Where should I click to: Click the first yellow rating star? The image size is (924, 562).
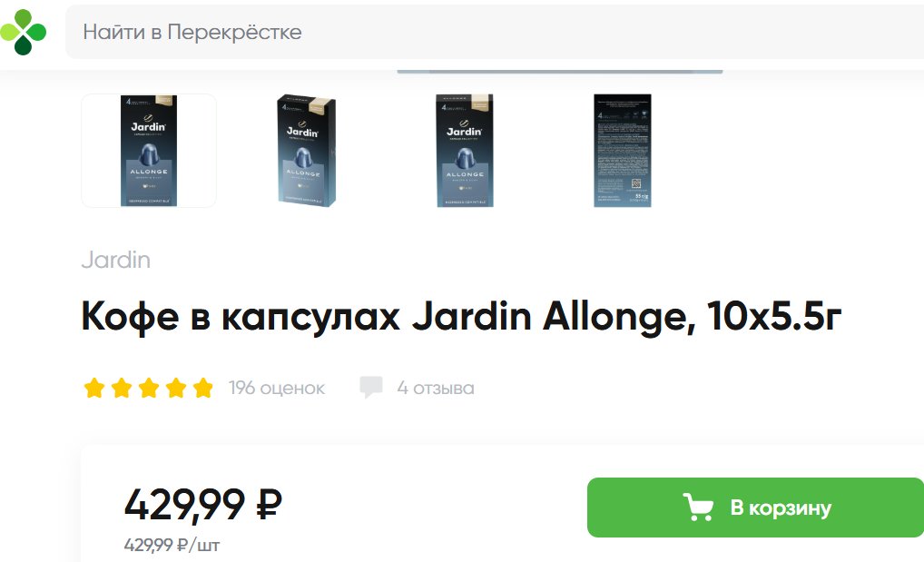click(94, 388)
